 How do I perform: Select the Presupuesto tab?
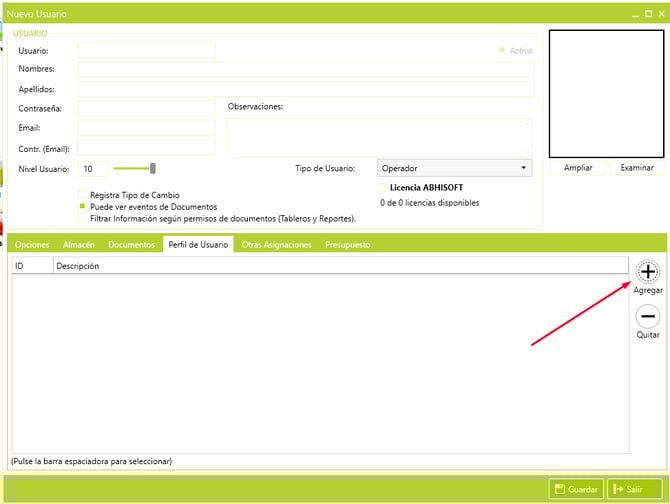coord(348,244)
